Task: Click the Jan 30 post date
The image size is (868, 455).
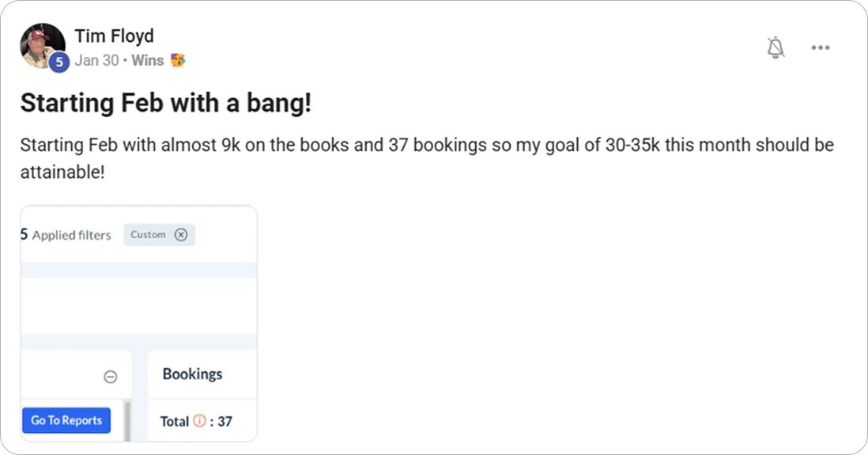Action: [96, 60]
